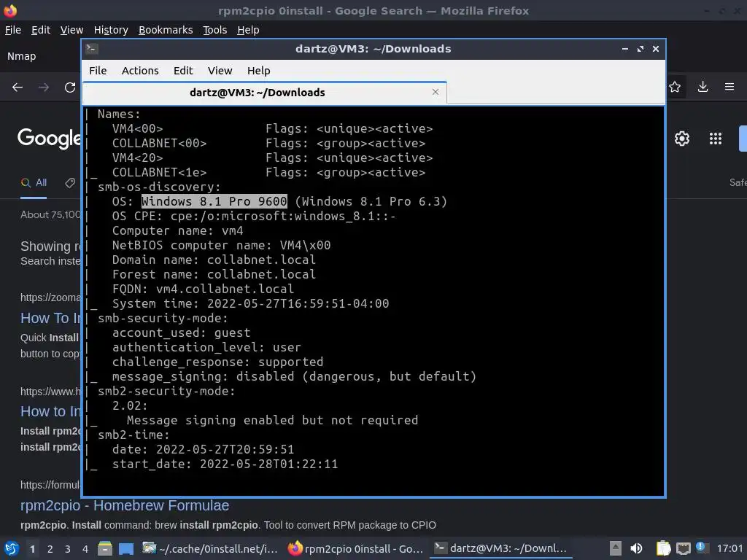The height and width of the screenshot is (560, 747).
Task: Click the highlighted text Windows 8.1 Pro 9600
Action: (x=214, y=201)
